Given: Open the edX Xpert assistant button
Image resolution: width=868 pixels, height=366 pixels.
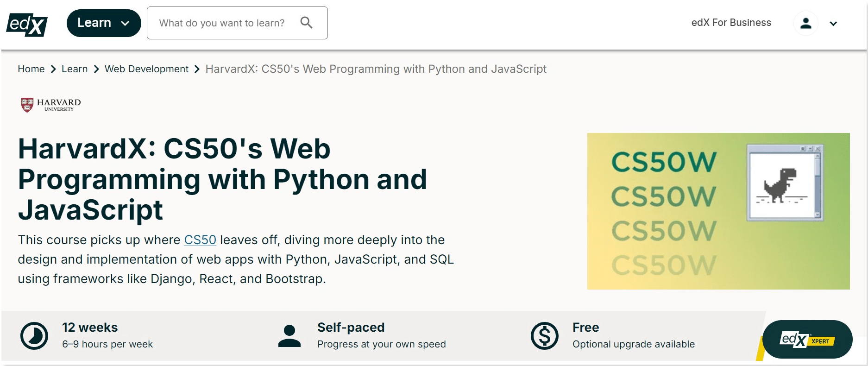Looking at the screenshot, I should pos(807,340).
